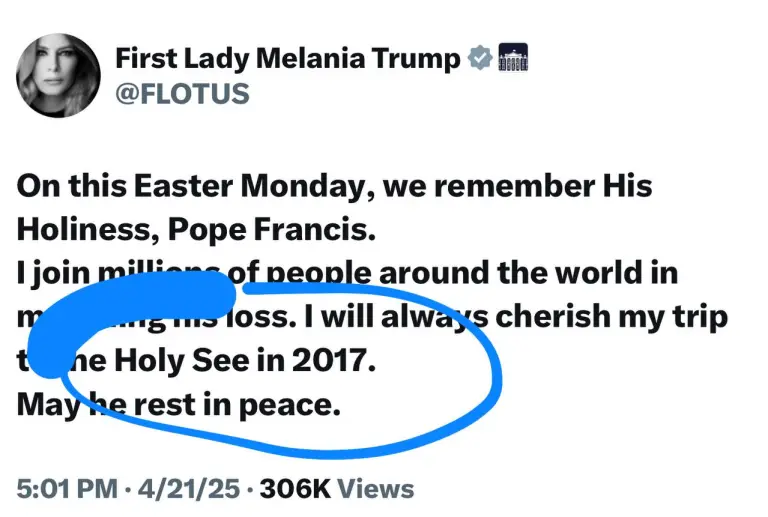Click the word Views beside the count
Screen dimensions: 768x517
(x=375, y=489)
